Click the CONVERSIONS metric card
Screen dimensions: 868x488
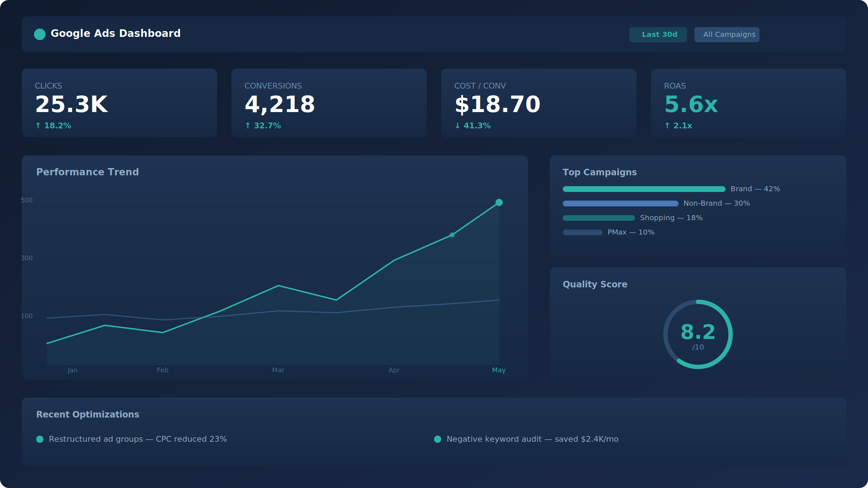(329, 103)
